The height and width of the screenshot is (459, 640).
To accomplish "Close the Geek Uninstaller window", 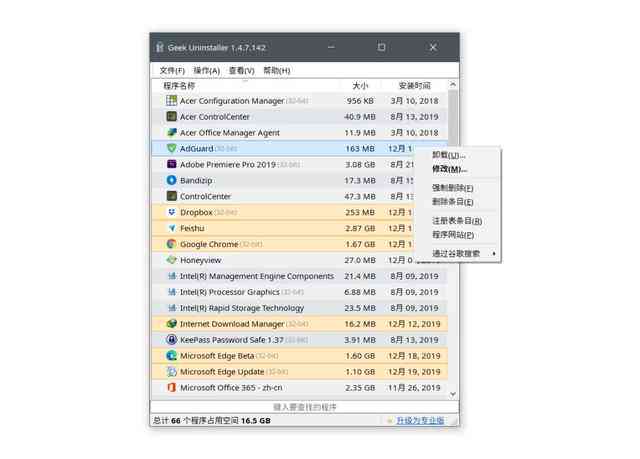I will [x=433, y=47].
